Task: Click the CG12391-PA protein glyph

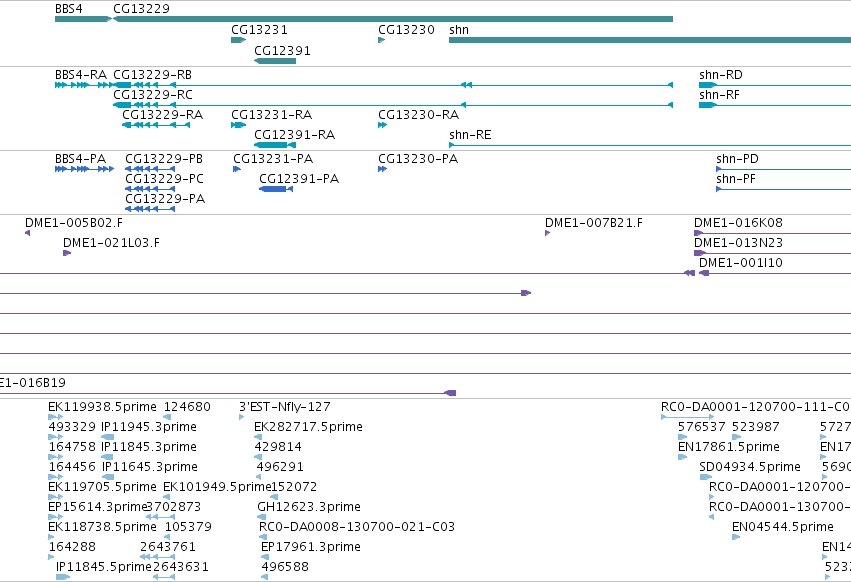Action: 276,189
